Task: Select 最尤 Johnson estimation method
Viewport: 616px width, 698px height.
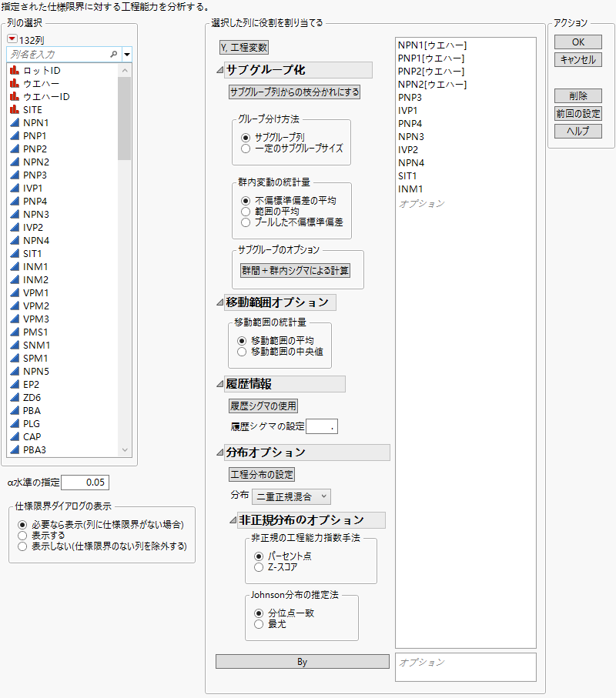Action: (259, 624)
